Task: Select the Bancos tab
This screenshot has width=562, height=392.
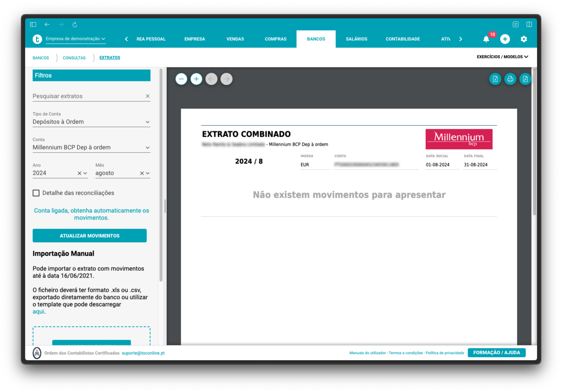Action: click(x=316, y=39)
